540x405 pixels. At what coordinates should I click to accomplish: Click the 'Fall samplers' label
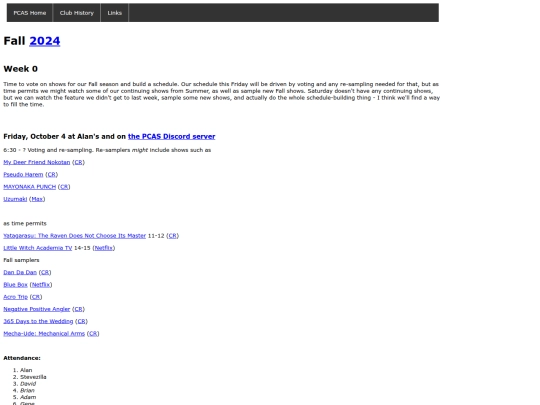[x=21, y=260]
